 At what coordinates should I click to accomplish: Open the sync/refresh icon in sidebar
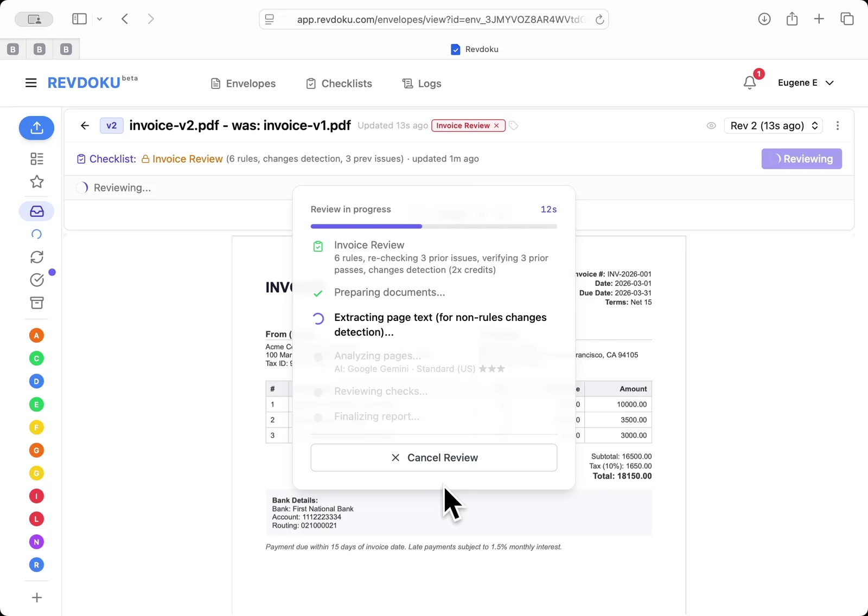tap(36, 257)
